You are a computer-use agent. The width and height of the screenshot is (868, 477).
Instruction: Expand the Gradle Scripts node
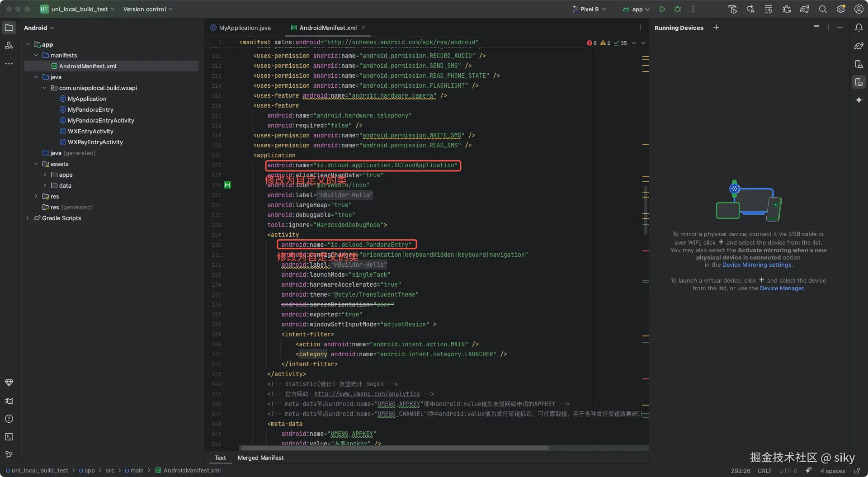[28, 218]
